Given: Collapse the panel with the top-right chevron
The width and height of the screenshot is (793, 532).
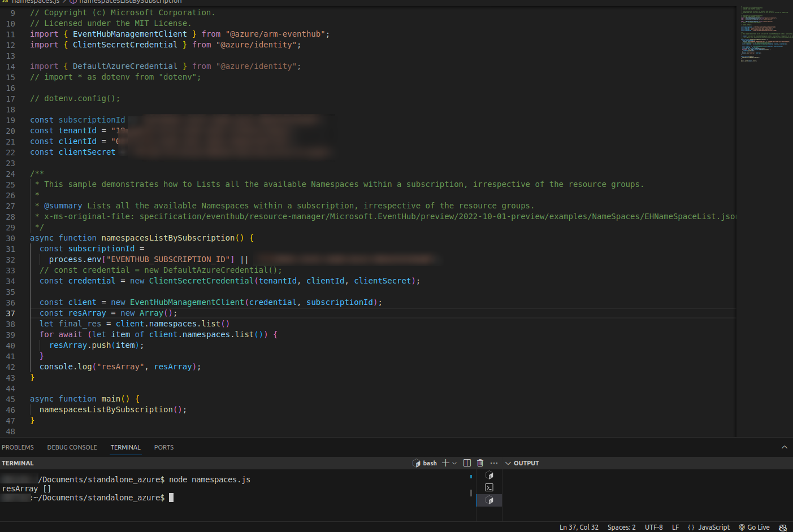Looking at the screenshot, I should click(785, 447).
